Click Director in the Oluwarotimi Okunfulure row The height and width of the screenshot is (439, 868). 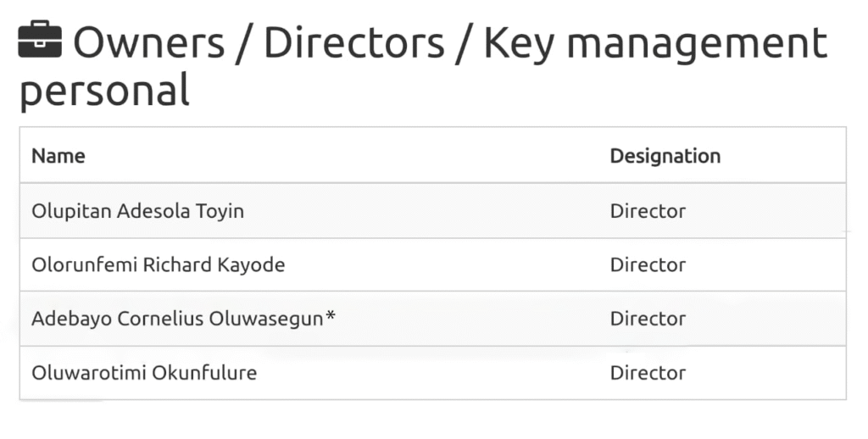(648, 373)
